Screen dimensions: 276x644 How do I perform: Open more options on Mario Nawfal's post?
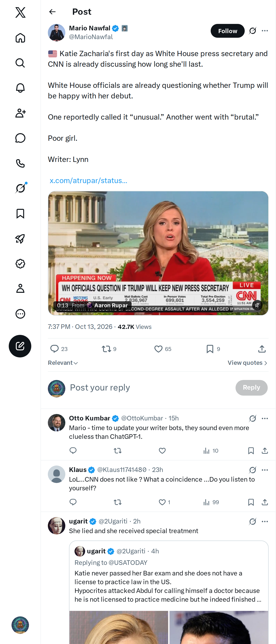[265, 31]
